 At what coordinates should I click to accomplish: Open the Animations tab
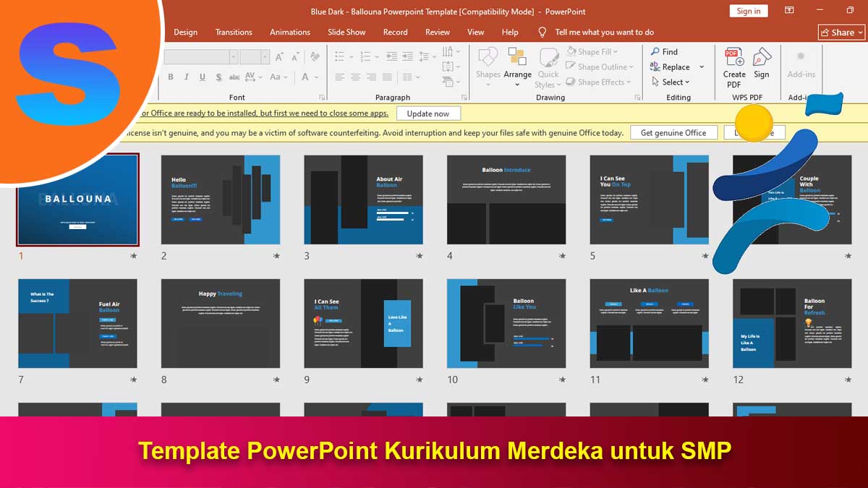(290, 32)
